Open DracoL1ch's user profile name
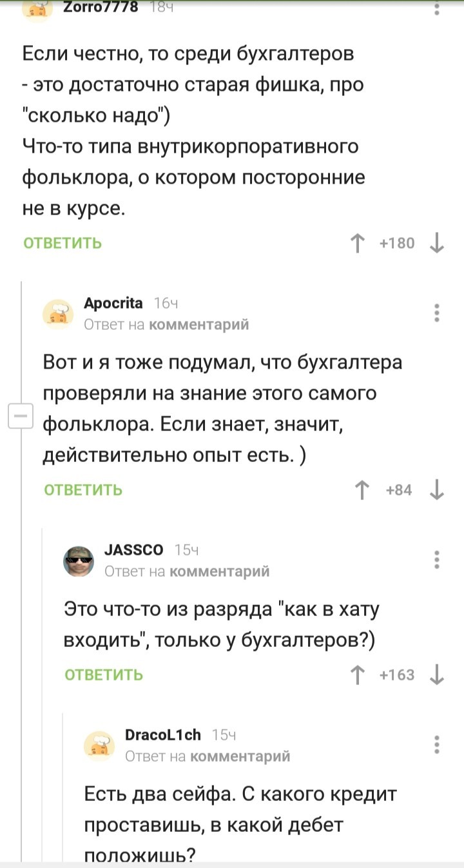464x868 pixels. click(162, 735)
